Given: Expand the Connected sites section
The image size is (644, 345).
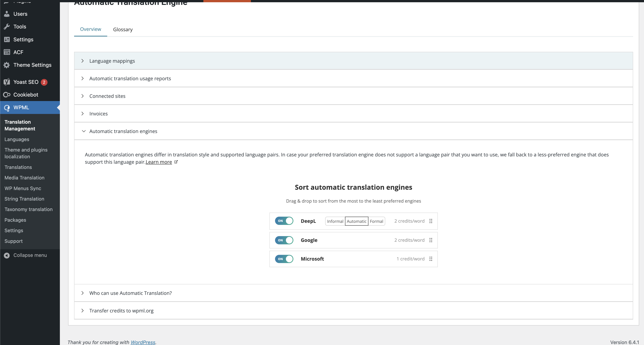Looking at the screenshot, I should tap(353, 96).
